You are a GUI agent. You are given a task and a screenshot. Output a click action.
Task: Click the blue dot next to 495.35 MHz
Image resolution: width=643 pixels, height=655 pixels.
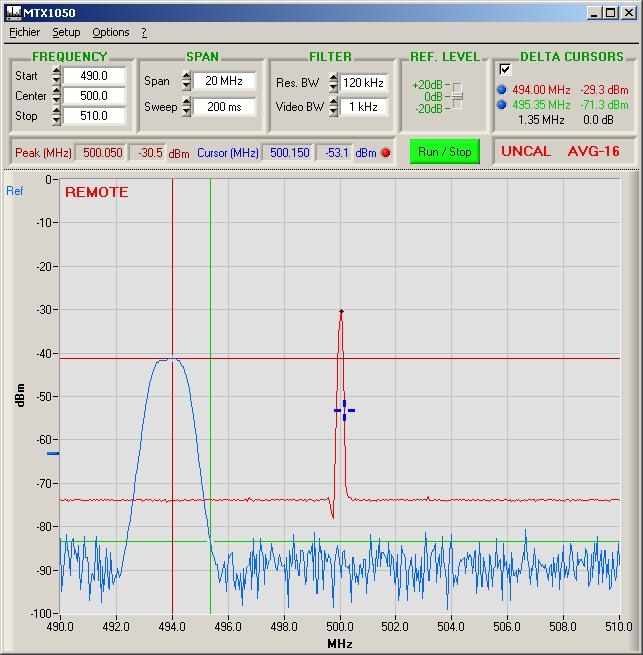(x=502, y=104)
